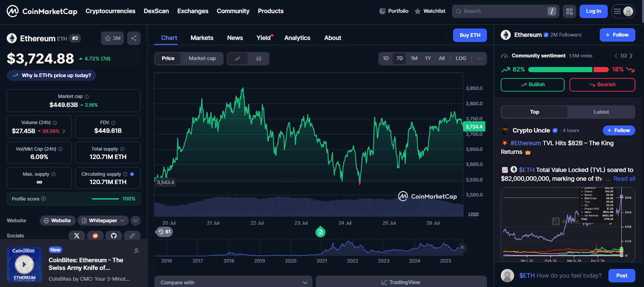Click the Profile score info icon

[x=43, y=199]
